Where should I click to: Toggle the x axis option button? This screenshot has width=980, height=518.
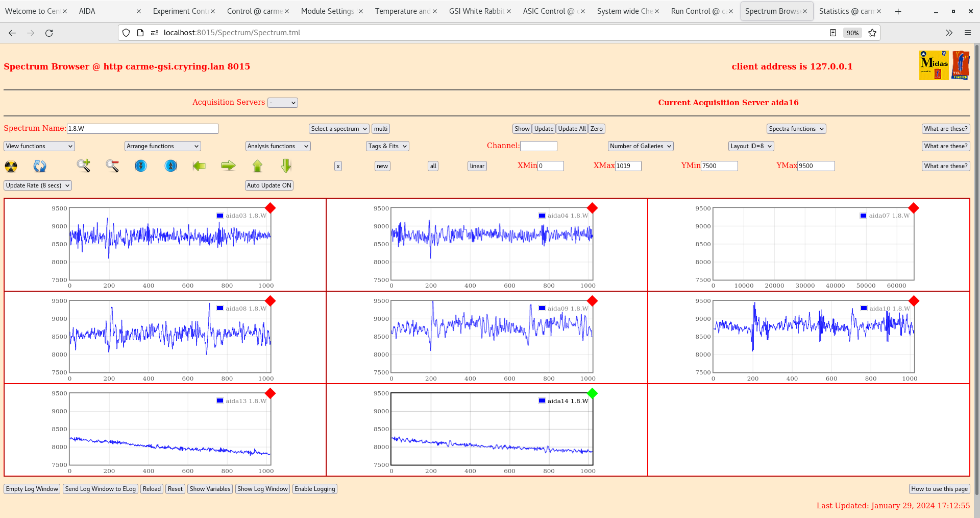(338, 166)
